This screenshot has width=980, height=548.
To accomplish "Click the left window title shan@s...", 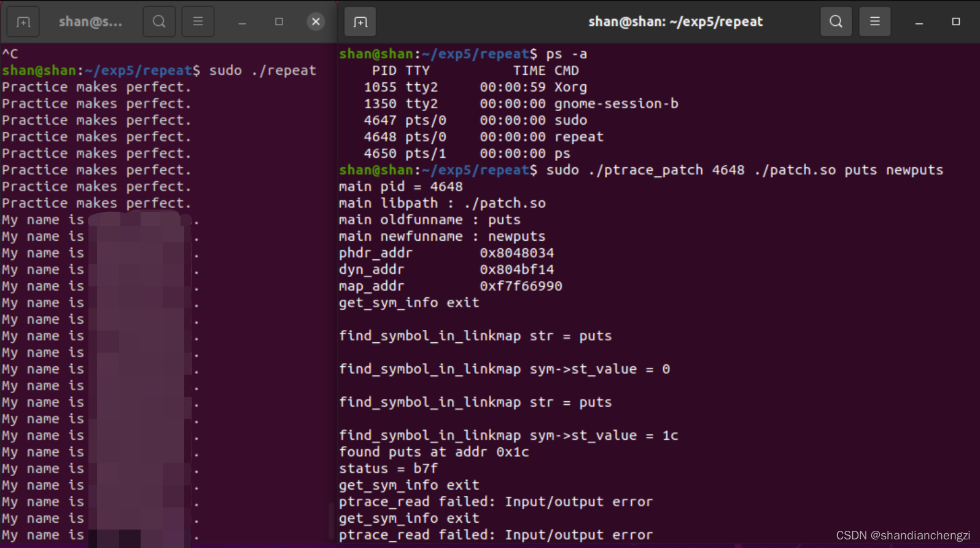I will [x=90, y=22].
